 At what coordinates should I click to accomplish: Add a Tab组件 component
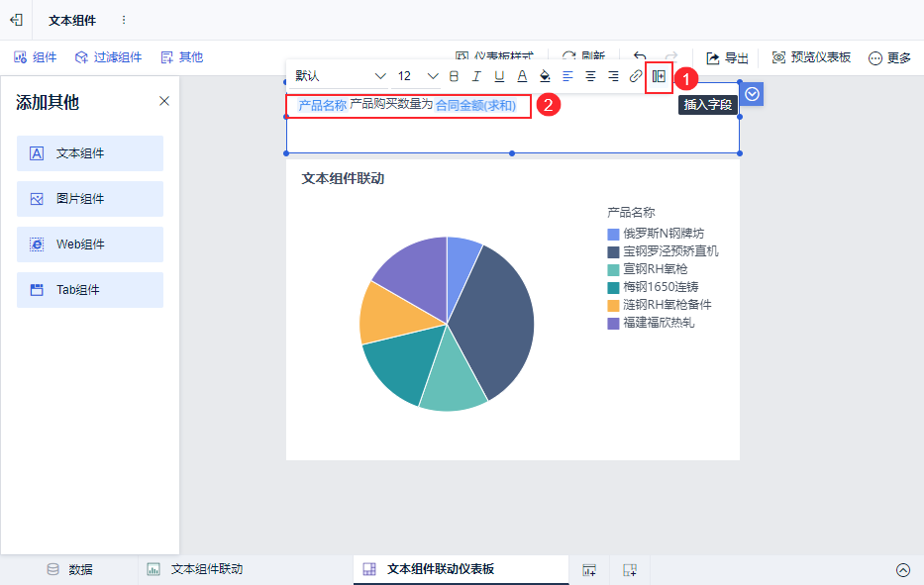coord(90,290)
